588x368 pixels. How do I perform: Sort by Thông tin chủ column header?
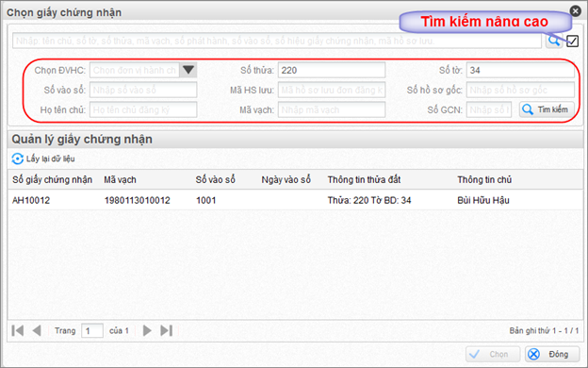[x=484, y=179]
